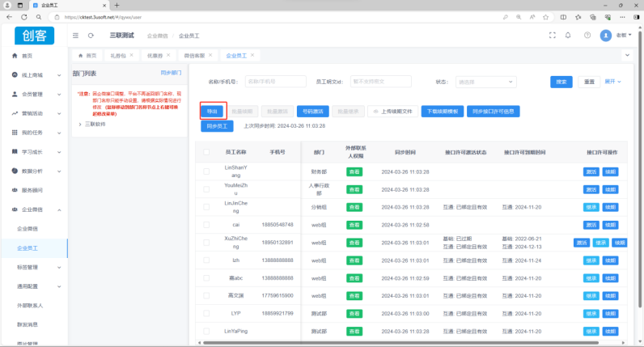The height and width of the screenshot is (347, 644).
Task: Click the browser back arrow
Action: (9, 17)
